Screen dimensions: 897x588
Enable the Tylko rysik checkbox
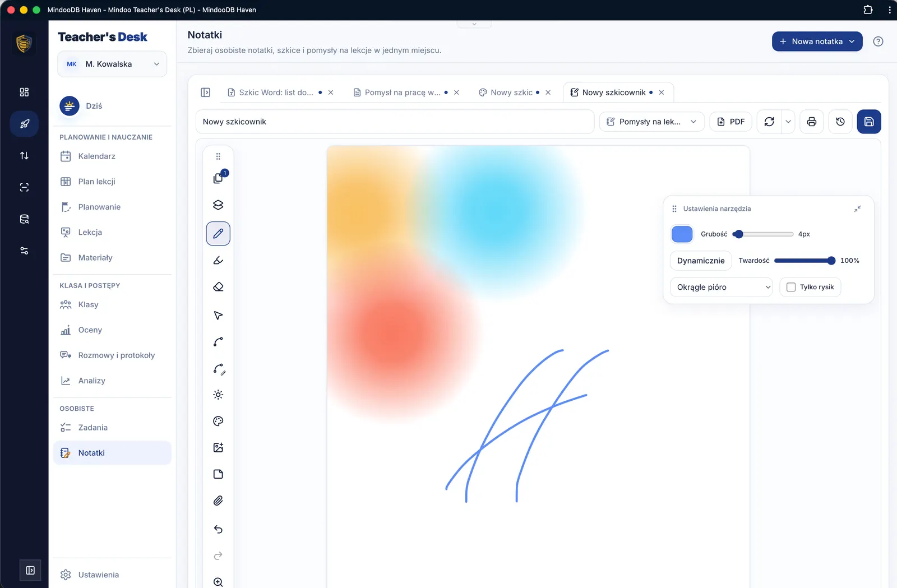pyautogui.click(x=791, y=287)
